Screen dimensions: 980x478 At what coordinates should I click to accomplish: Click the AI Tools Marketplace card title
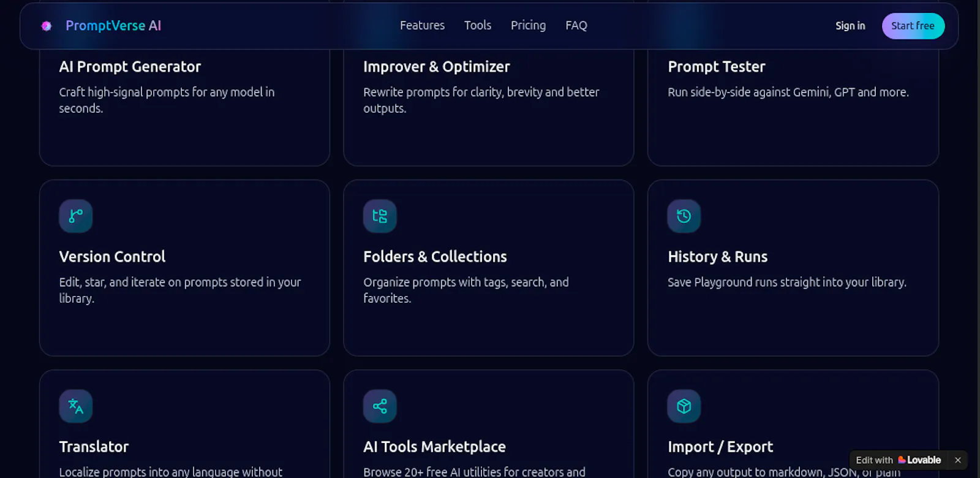(434, 447)
